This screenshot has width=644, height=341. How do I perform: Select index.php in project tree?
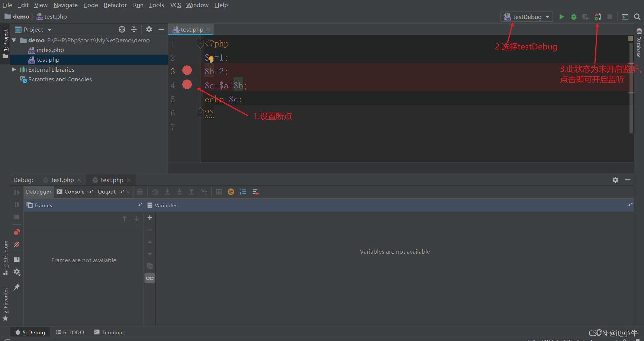point(50,50)
